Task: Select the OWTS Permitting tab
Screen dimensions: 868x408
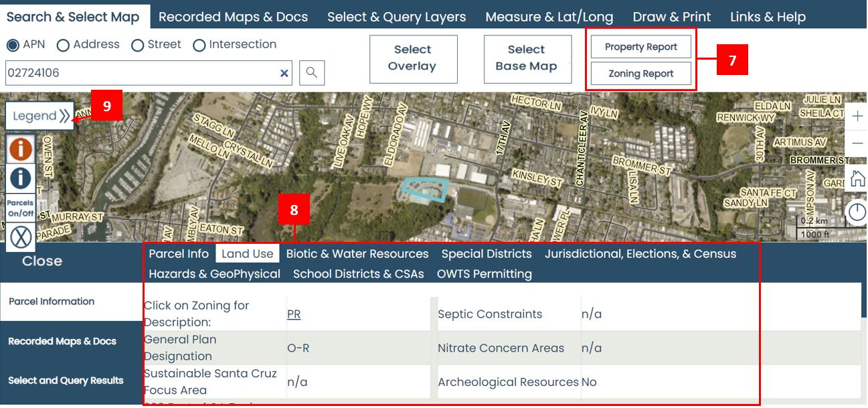Action: (485, 273)
